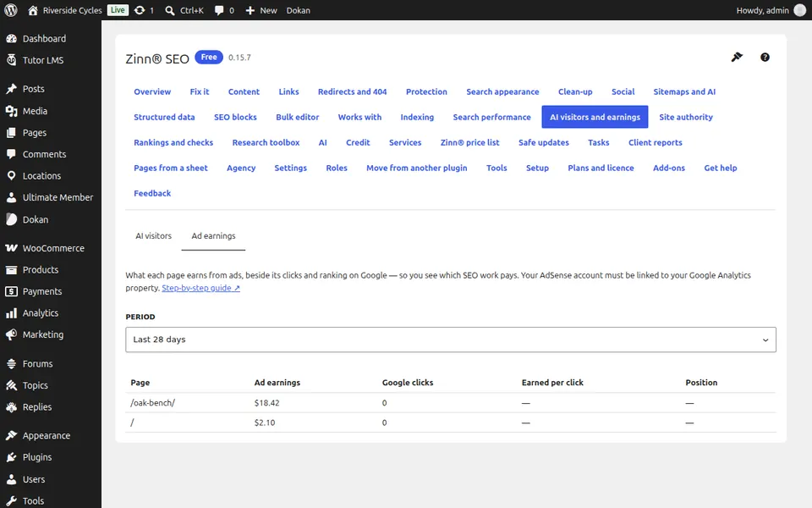The width and height of the screenshot is (812, 508).
Task: Click the admin user avatar
Action: 800,10
